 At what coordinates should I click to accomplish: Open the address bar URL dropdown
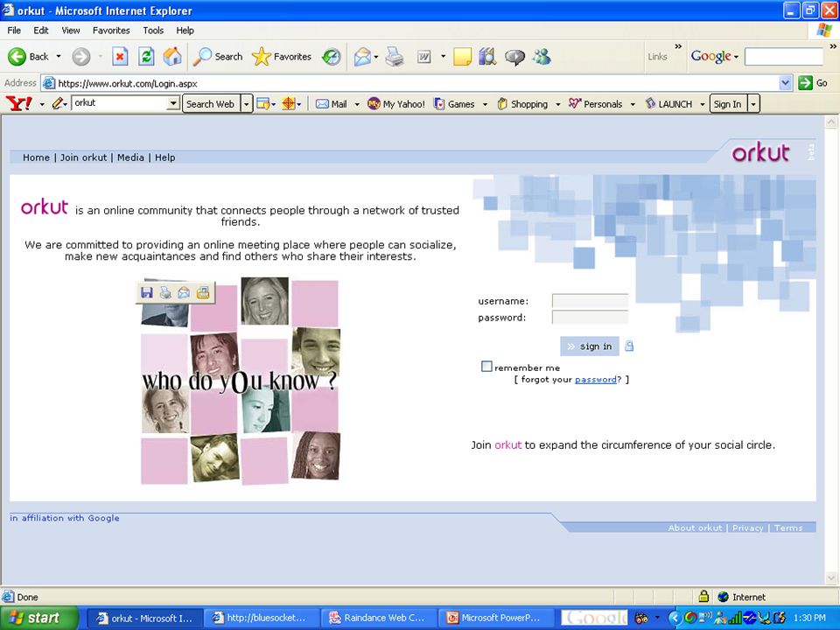786,83
